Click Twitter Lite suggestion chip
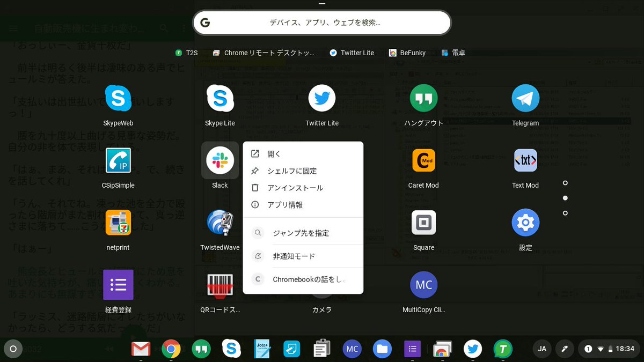 (x=352, y=53)
